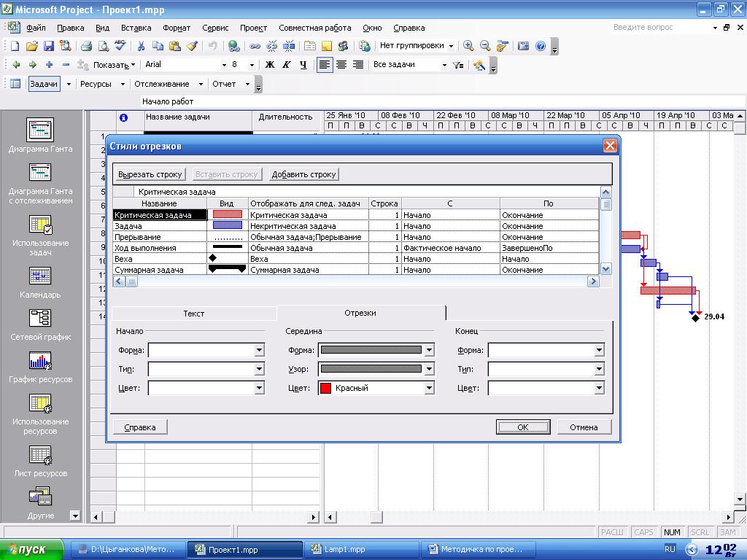
Task: Open Использование задач view icon
Action: tap(41, 236)
